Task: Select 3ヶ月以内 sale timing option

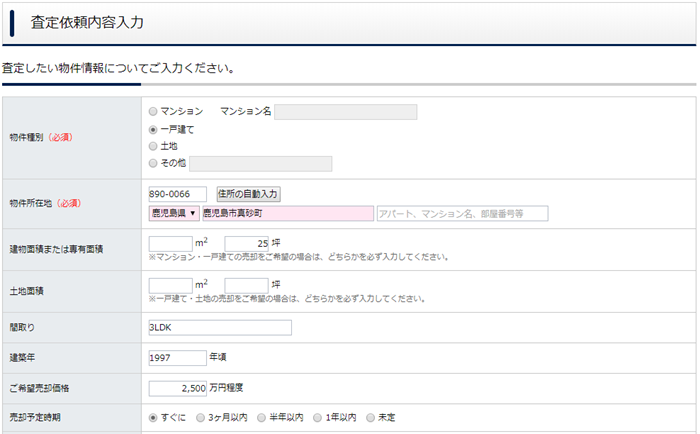Action: 200,417
